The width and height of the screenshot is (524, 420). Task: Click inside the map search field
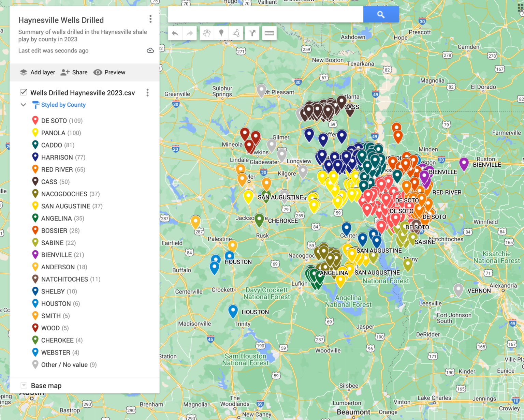266,14
